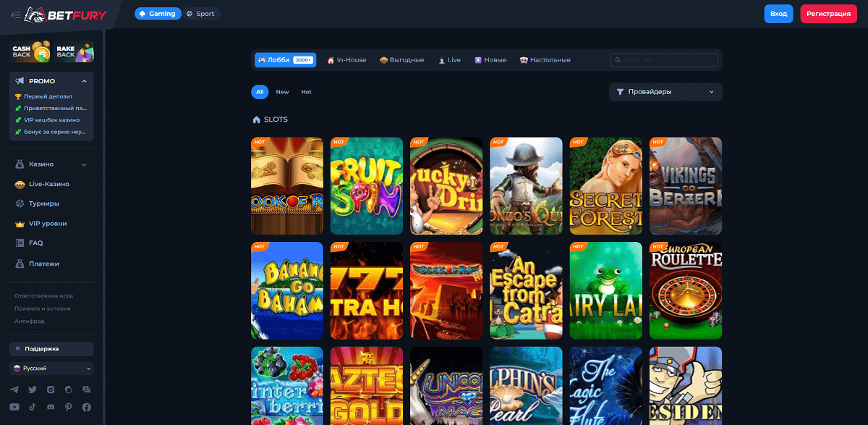The width and height of the screenshot is (868, 425).
Task: Open the Правила и условия link
Action: [43, 308]
